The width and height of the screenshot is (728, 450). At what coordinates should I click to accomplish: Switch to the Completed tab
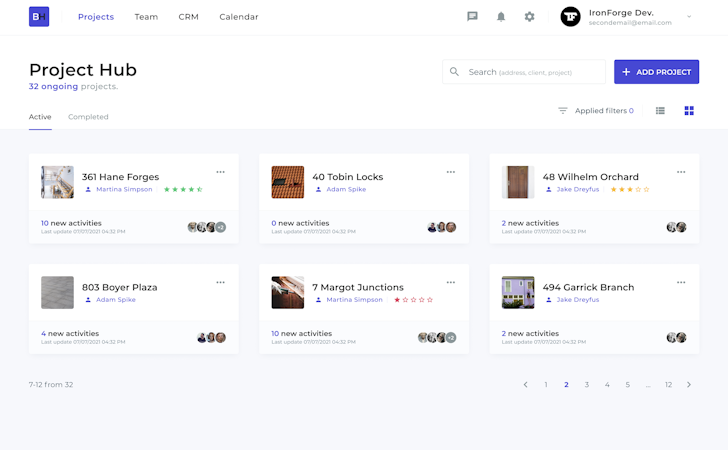point(88,117)
